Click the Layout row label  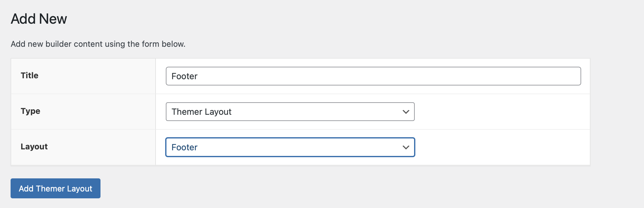(34, 147)
